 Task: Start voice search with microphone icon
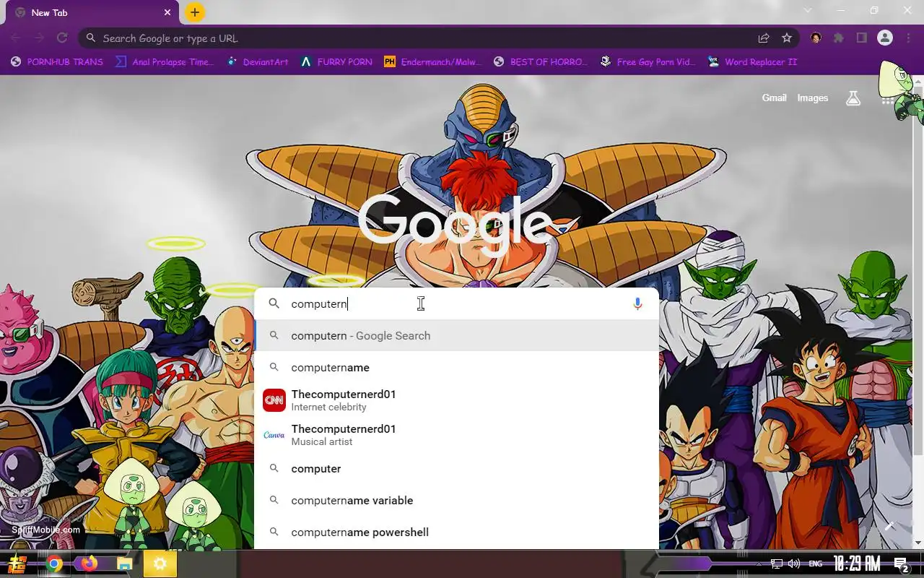637,304
